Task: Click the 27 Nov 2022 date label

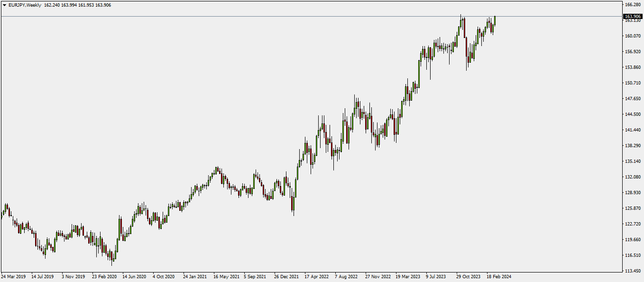Action: click(378, 276)
